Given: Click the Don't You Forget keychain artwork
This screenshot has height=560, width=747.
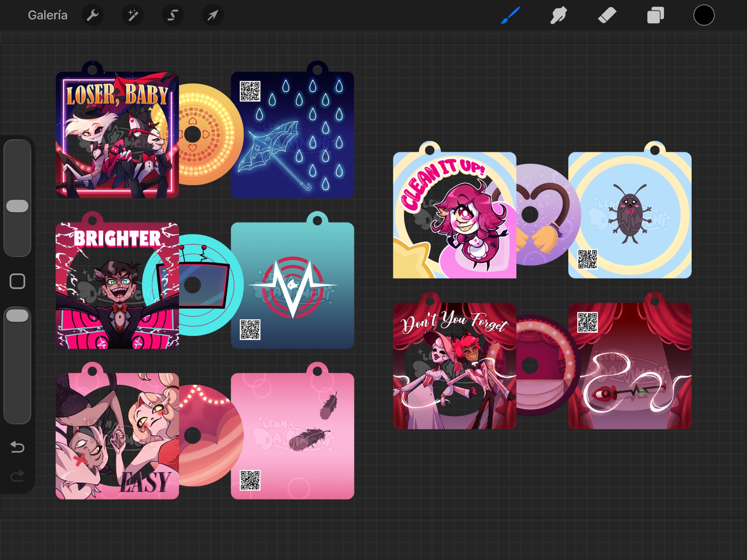Looking at the screenshot, I should pos(454,366).
